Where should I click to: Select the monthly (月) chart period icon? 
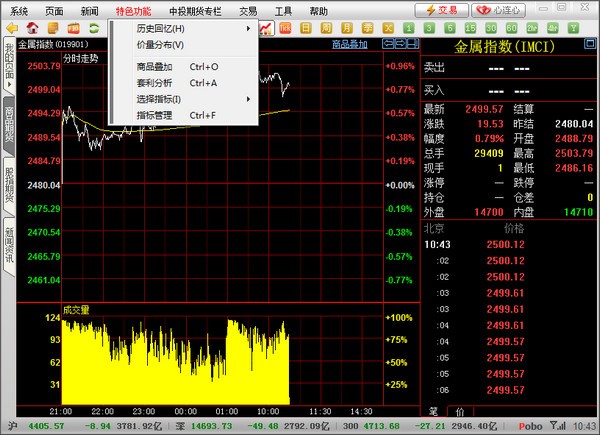(x=347, y=28)
